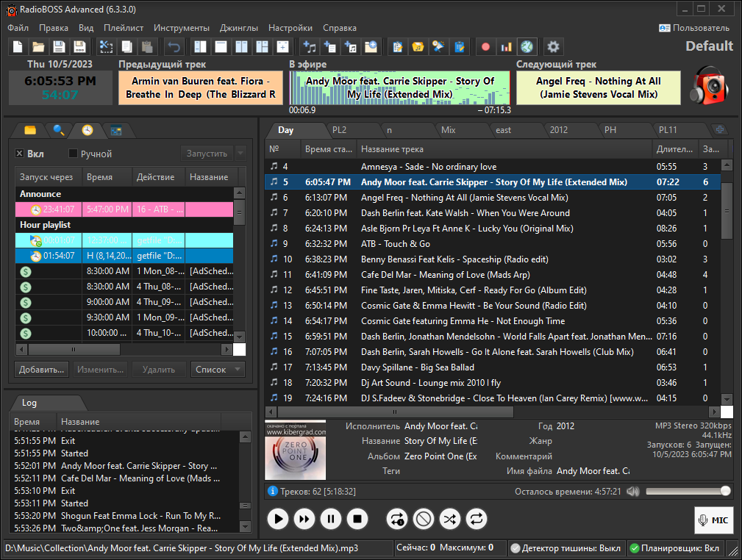Screen dimensions: 742x560
Task: Stop playback with the square button
Action: click(x=357, y=520)
